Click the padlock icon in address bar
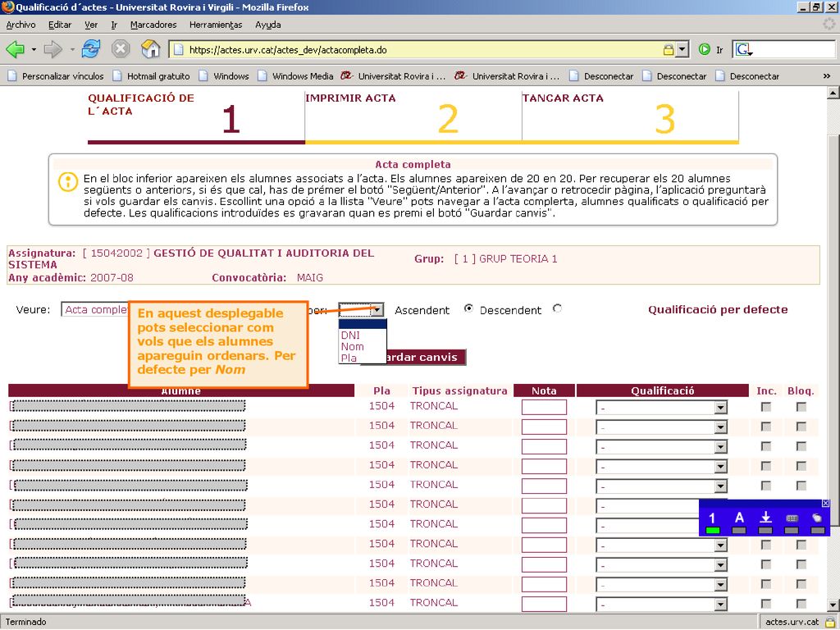Screen dimensions: 840x630 tap(668, 50)
